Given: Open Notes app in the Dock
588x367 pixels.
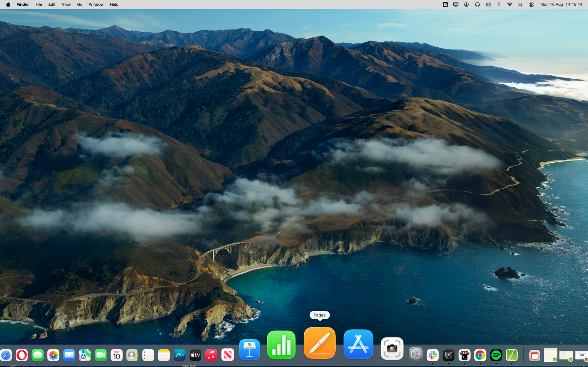Looking at the screenshot, I should coord(164,355).
